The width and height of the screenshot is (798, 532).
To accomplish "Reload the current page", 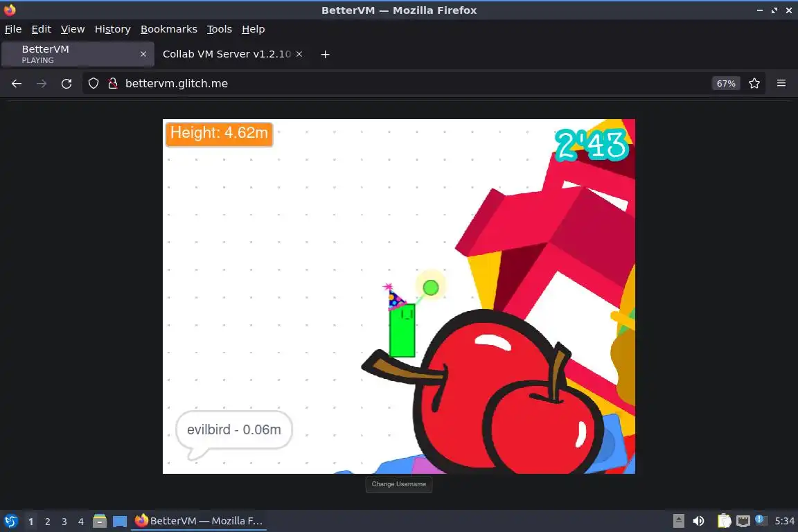I will pos(66,84).
